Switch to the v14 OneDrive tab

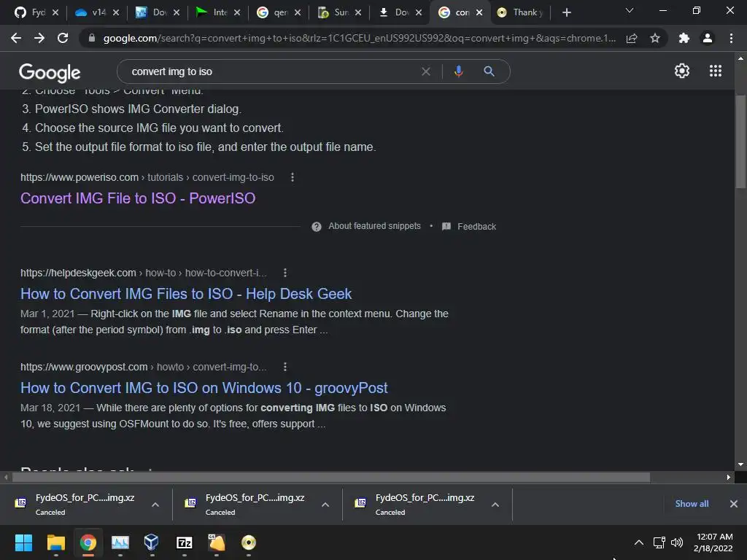click(91, 12)
